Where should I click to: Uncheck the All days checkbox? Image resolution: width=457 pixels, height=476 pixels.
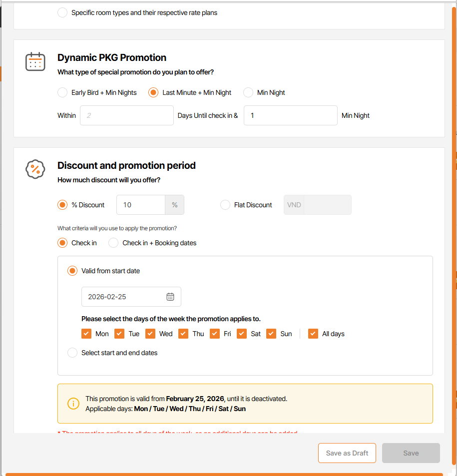pos(313,334)
